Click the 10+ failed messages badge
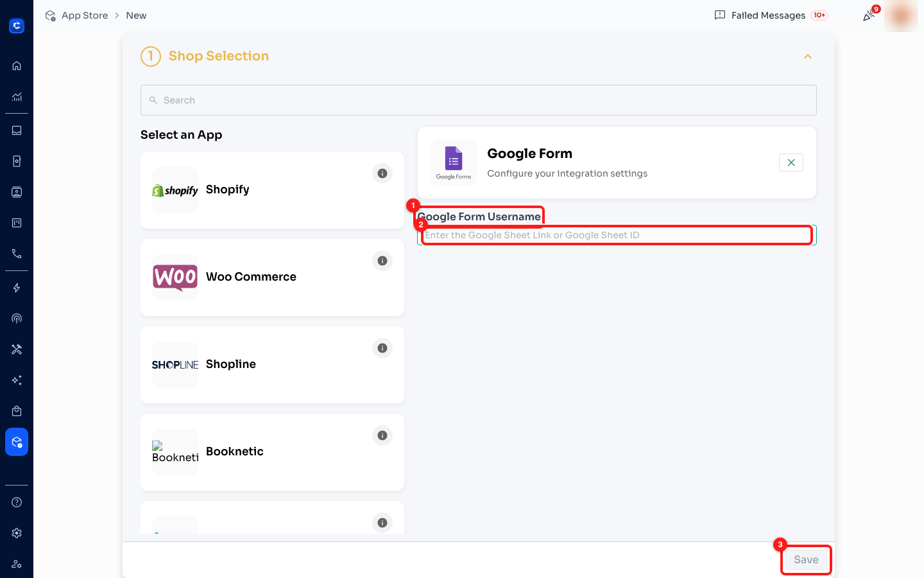The image size is (924, 578). pos(819,15)
